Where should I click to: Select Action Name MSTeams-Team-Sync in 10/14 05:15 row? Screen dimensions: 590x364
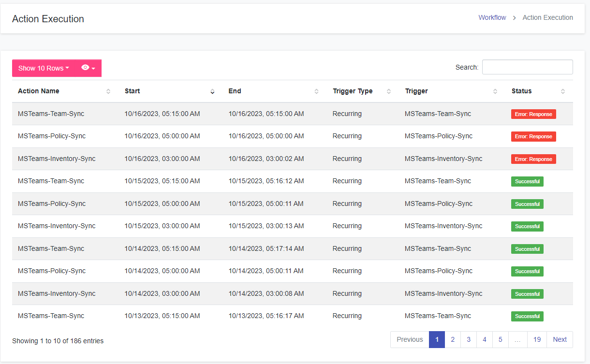click(51, 248)
